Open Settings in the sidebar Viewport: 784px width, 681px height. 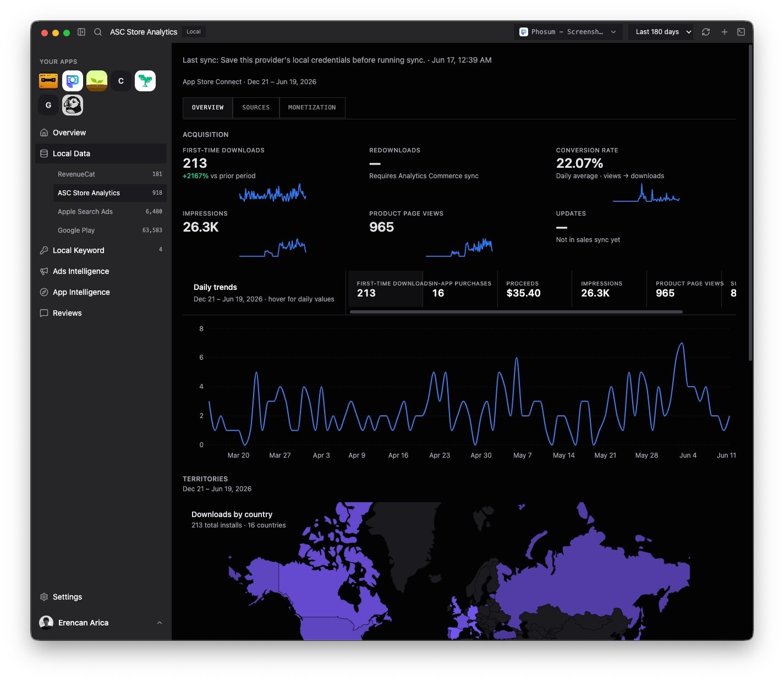[x=101, y=597]
